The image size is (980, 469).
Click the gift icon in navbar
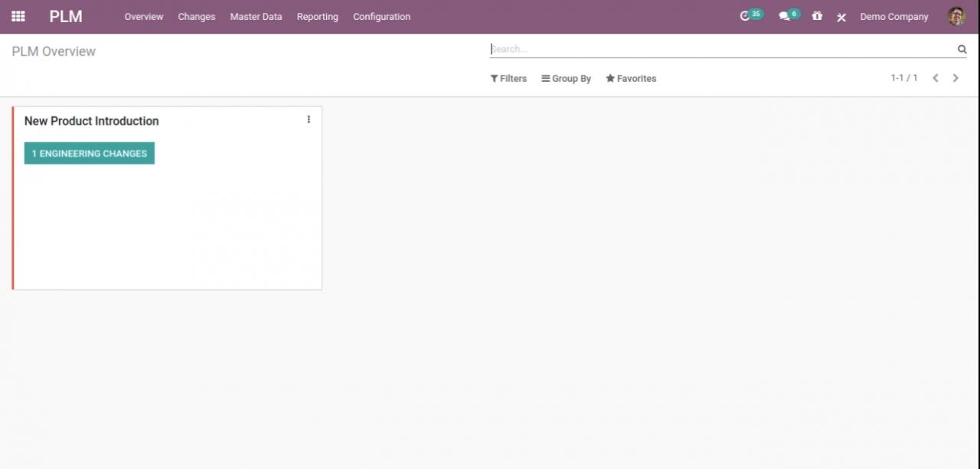point(817,16)
